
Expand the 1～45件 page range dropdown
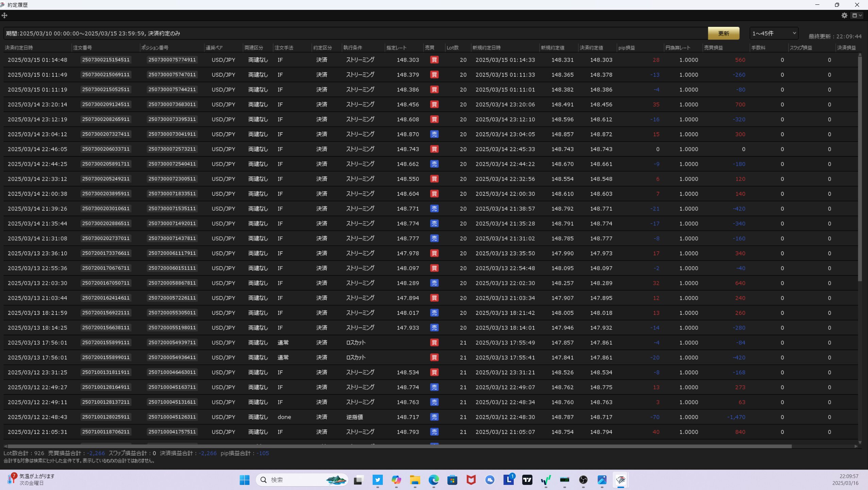coord(774,33)
